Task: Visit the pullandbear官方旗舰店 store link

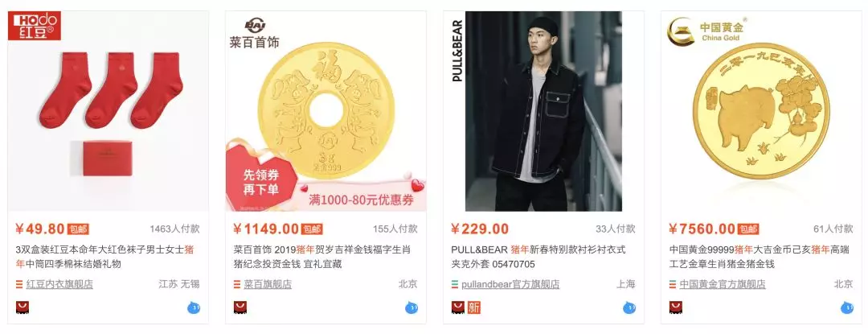Action: click(510, 285)
